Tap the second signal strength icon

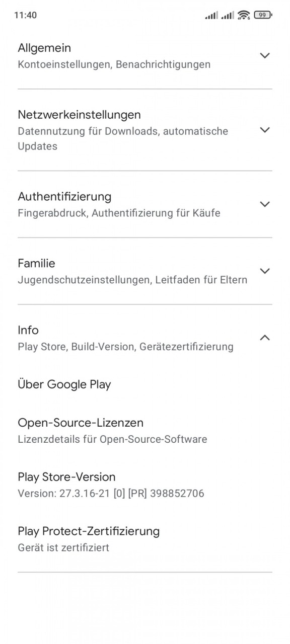[x=228, y=15]
